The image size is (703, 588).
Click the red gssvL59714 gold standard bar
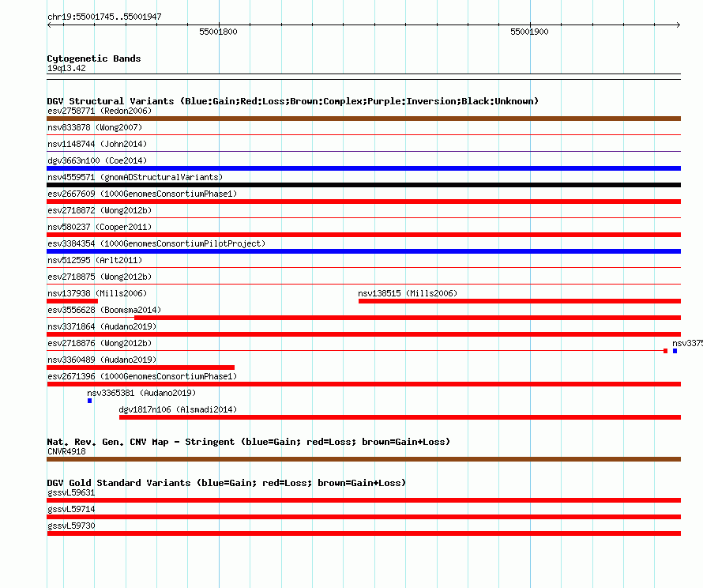coord(363,517)
